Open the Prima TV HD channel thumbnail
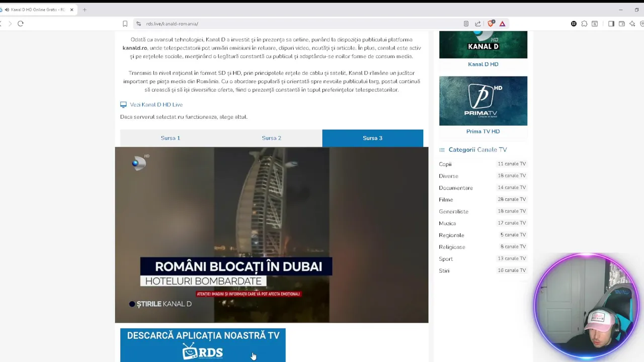This screenshot has height=362, width=644. (483, 101)
